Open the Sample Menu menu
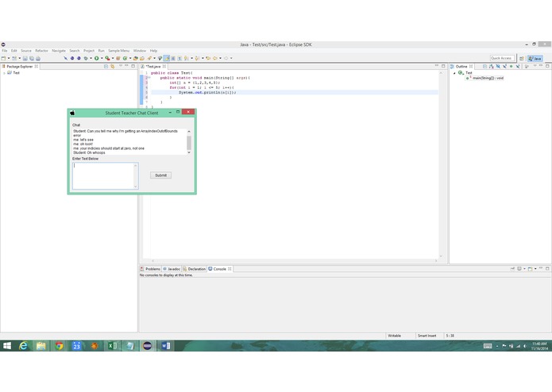Screen dimensions: 552x392 118,51
